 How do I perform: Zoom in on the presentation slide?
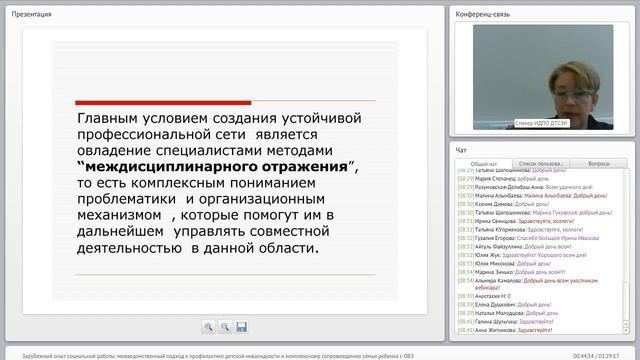coord(209,327)
